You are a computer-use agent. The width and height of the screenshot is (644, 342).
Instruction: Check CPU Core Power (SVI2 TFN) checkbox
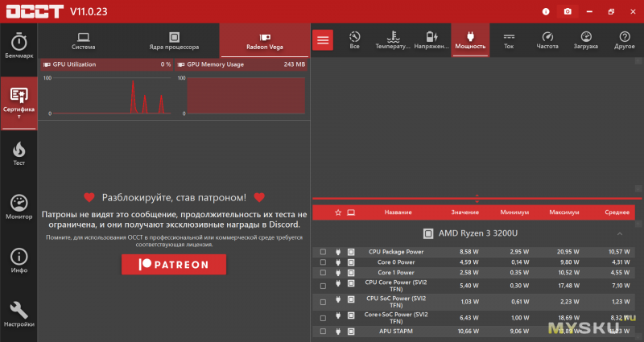pyautogui.click(x=324, y=286)
